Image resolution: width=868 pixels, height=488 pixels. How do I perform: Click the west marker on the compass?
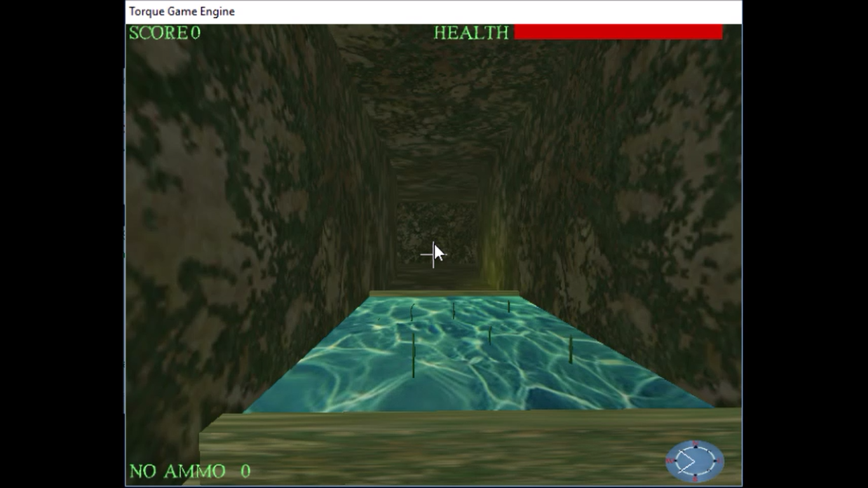click(670, 461)
